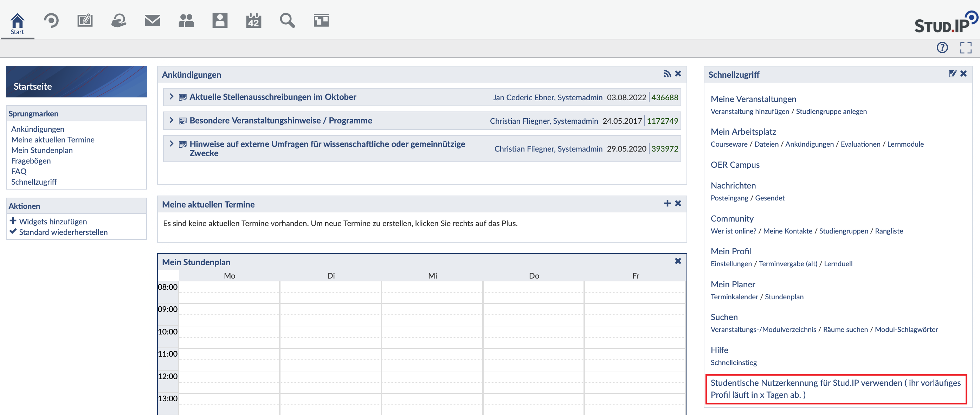Open Veranstaltungs-/Modulverzeichnis link
Image resolution: width=980 pixels, height=415 pixels.
pos(763,330)
